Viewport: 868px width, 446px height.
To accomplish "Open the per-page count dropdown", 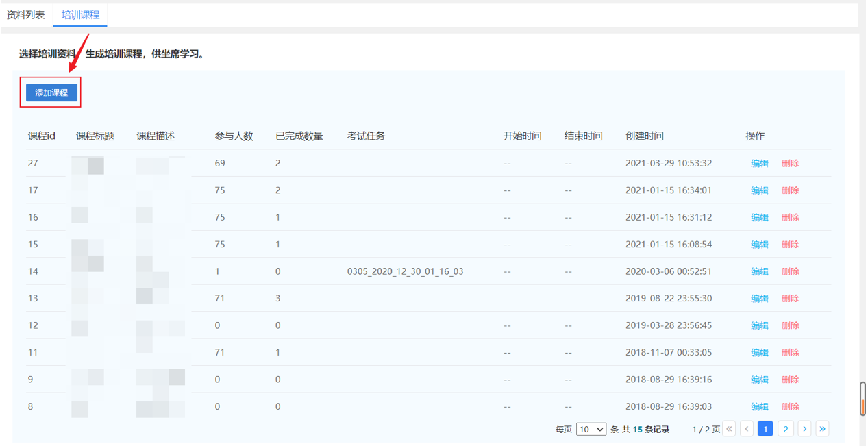I will 591,430.
